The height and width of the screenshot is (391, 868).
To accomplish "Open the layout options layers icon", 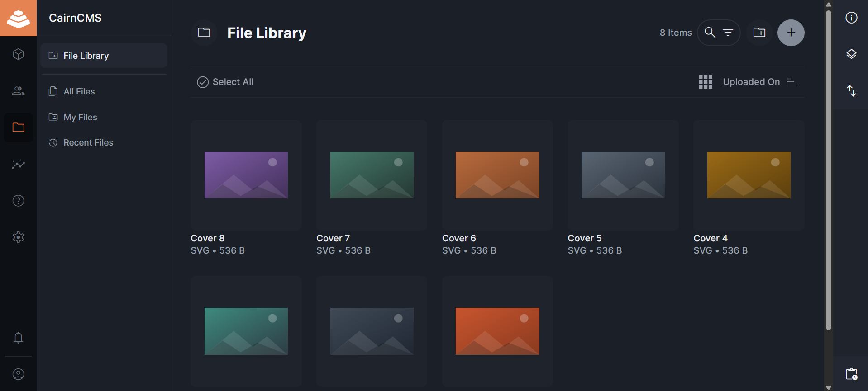I will [851, 54].
